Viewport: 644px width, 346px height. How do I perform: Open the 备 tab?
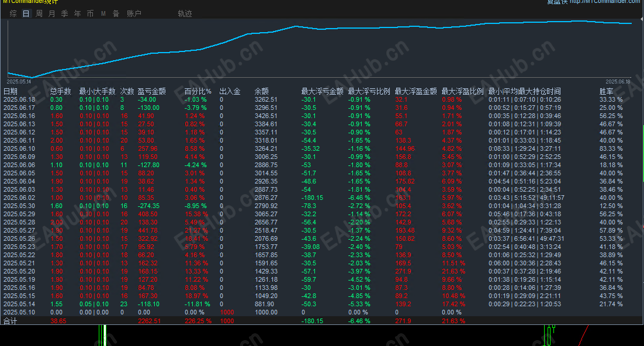(x=116, y=13)
